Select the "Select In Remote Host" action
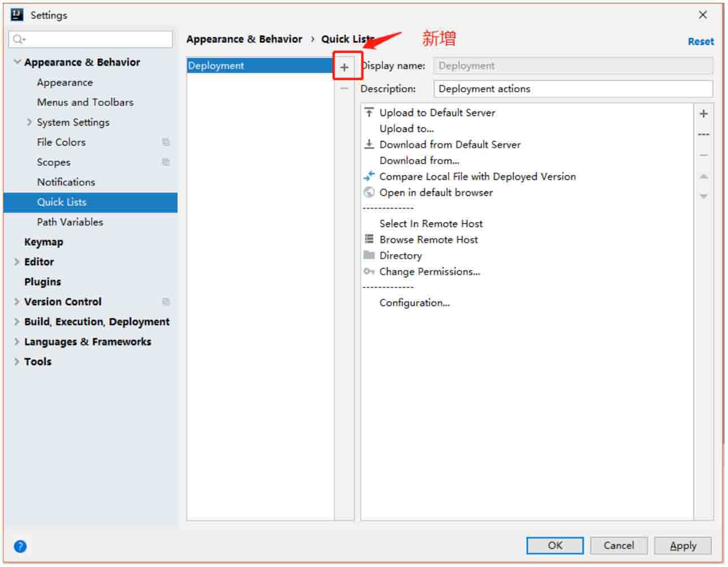 point(431,224)
